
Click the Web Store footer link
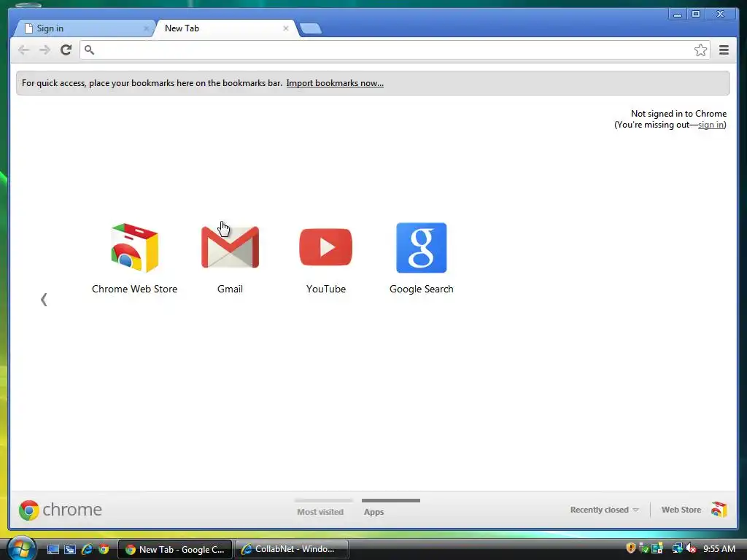(681, 510)
